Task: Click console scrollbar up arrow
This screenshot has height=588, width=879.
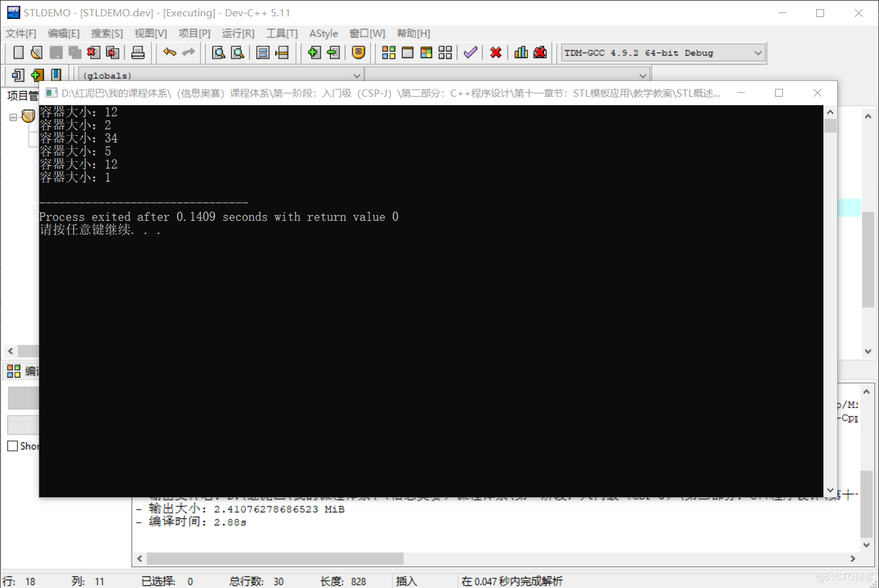Action: (x=831, y=112)
